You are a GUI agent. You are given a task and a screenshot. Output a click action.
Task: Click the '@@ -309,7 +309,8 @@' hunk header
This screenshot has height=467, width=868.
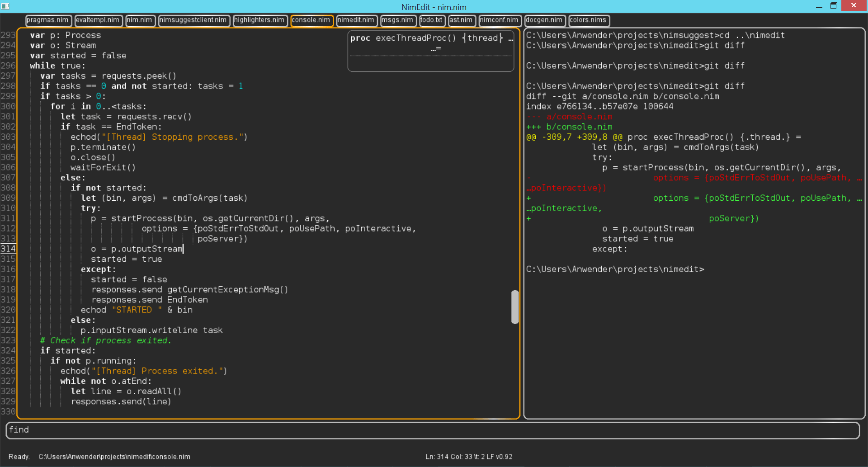point(574,137)
